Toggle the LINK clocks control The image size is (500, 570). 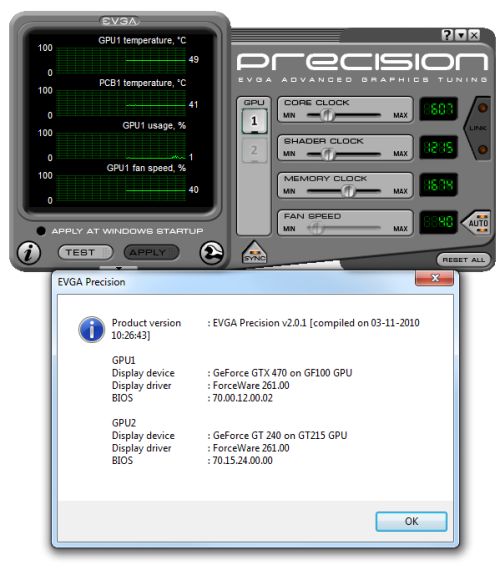477,128
